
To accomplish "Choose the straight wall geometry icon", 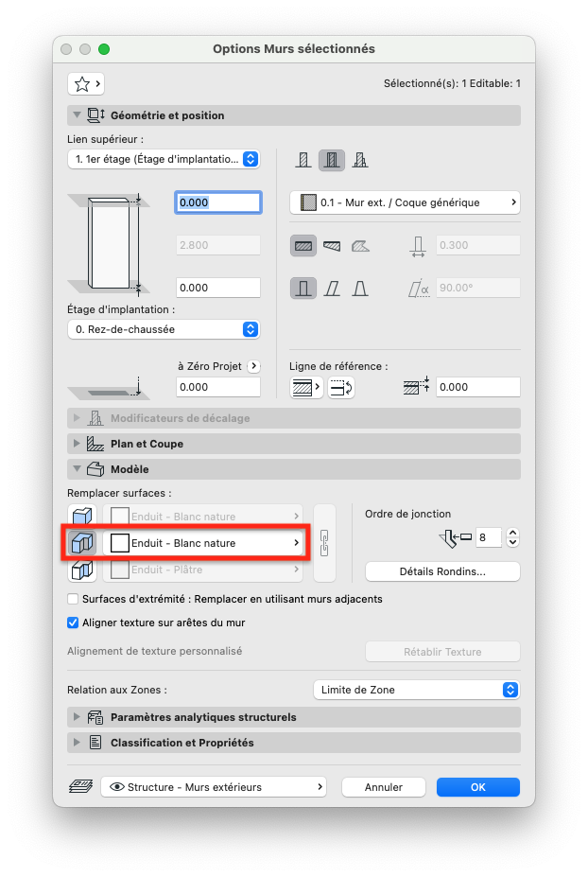I will tap(303, 246).
